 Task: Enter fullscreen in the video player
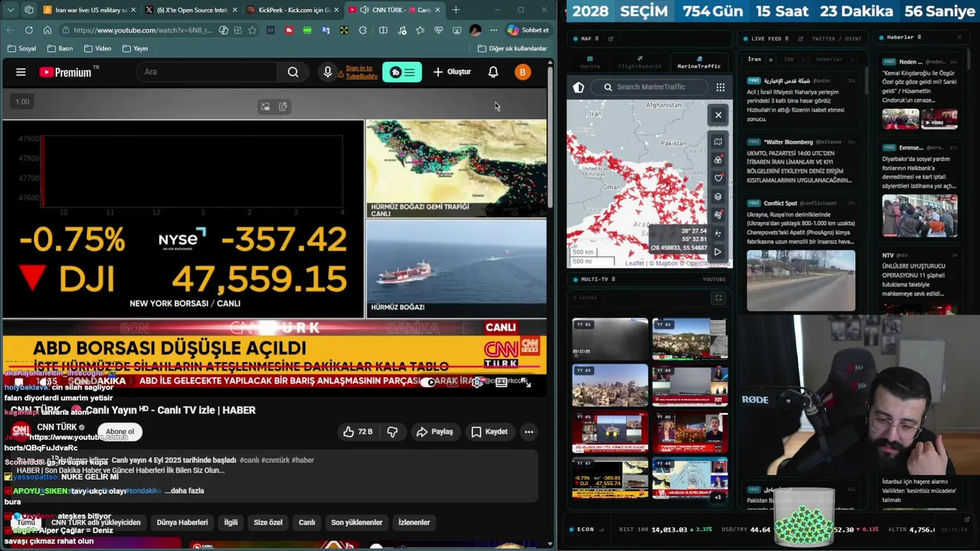point(527,382)
